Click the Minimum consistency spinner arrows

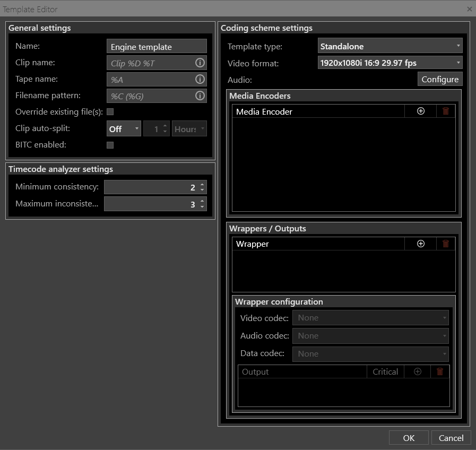click(x=202, y=187)
